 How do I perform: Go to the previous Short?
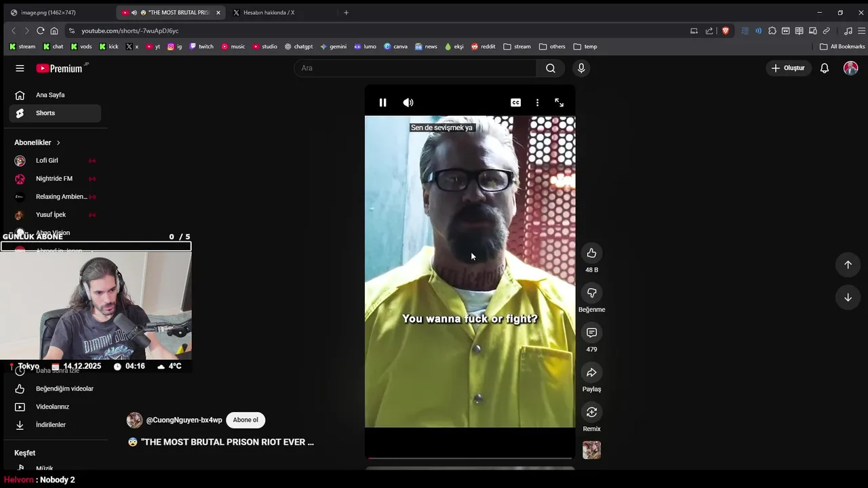[848, 264]
